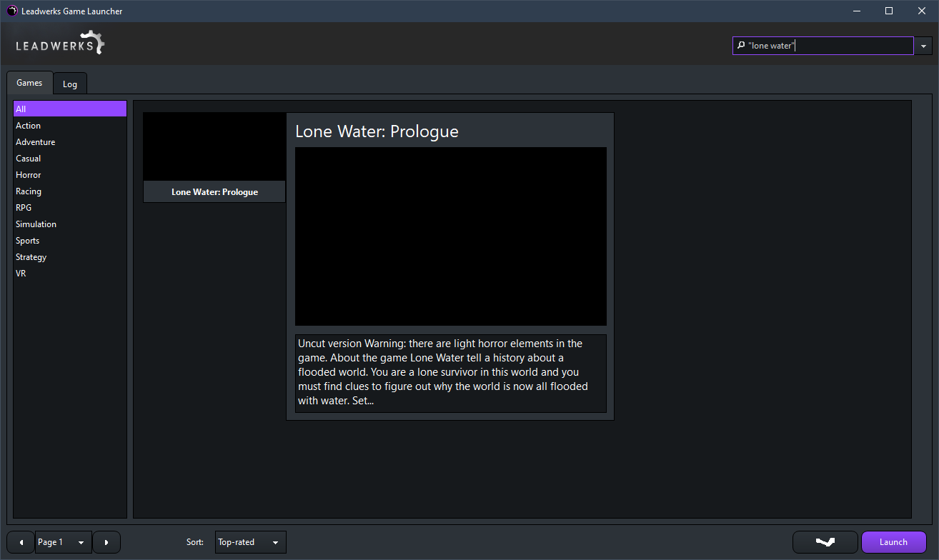The height and width of the screenshot is (560, 939).
Task: Select the Games tab
Action: pyautogui.click(x=29, y=83)
